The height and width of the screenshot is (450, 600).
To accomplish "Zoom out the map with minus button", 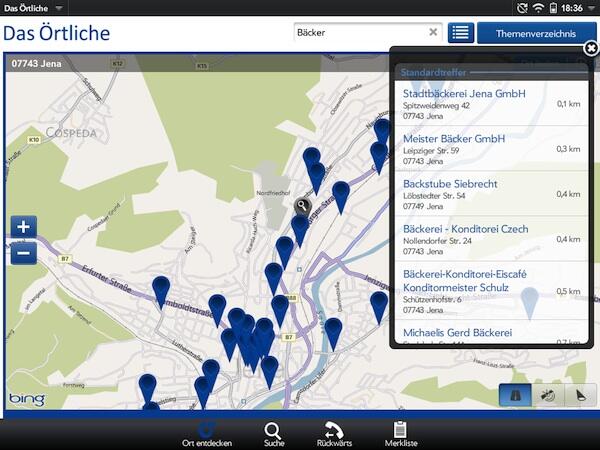I will coord(24,253).
